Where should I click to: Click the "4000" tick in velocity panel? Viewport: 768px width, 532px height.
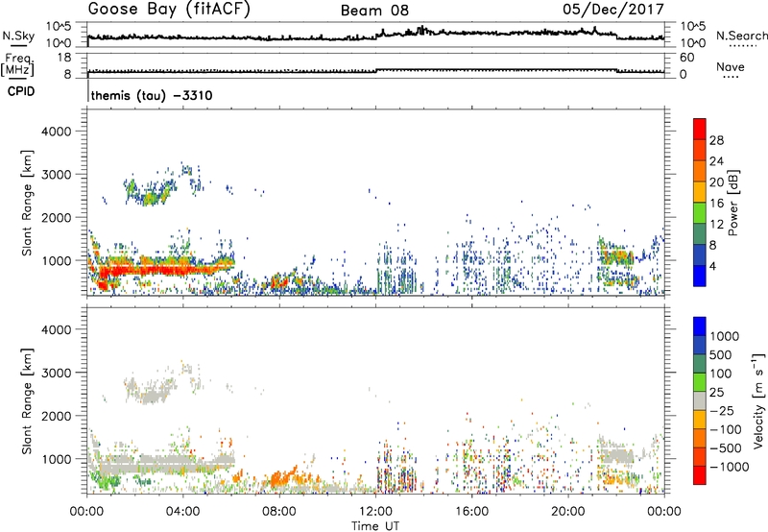pyautogui.click(x=56, y=329)
